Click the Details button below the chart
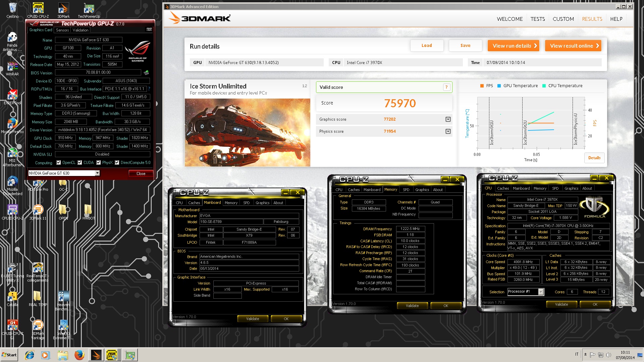The height and width of the screenshot is (362, 644). pos(594,158)
